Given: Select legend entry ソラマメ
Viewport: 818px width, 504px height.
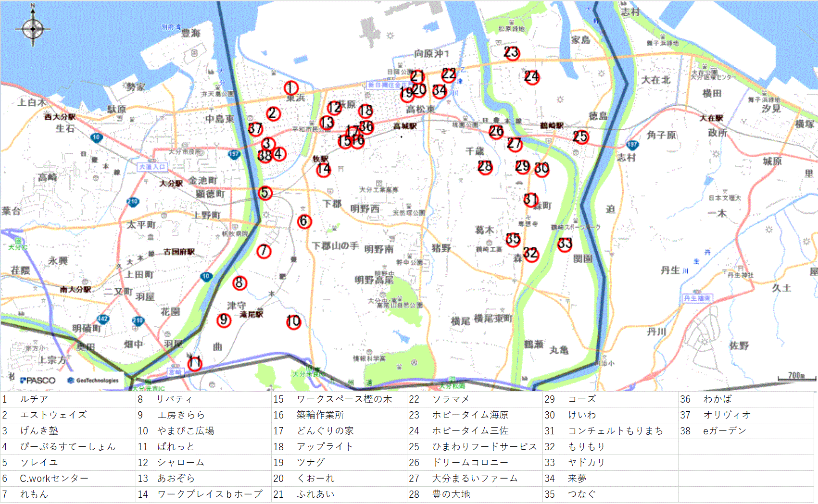Looking at the screenshot, I should tap(451, 399).
